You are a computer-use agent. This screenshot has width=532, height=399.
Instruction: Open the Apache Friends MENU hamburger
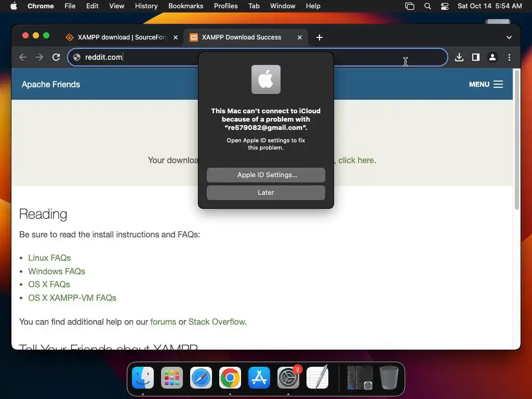(486, 84)
